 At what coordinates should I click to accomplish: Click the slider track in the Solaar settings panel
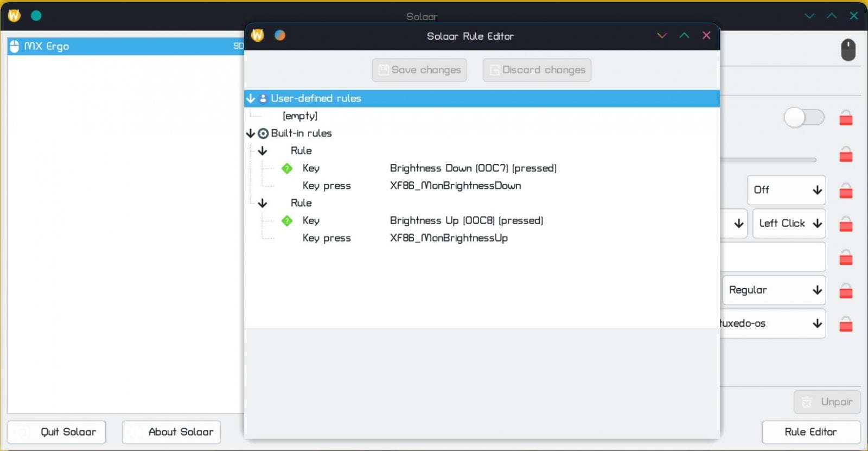pyautogui.click(x=768, y=160)
